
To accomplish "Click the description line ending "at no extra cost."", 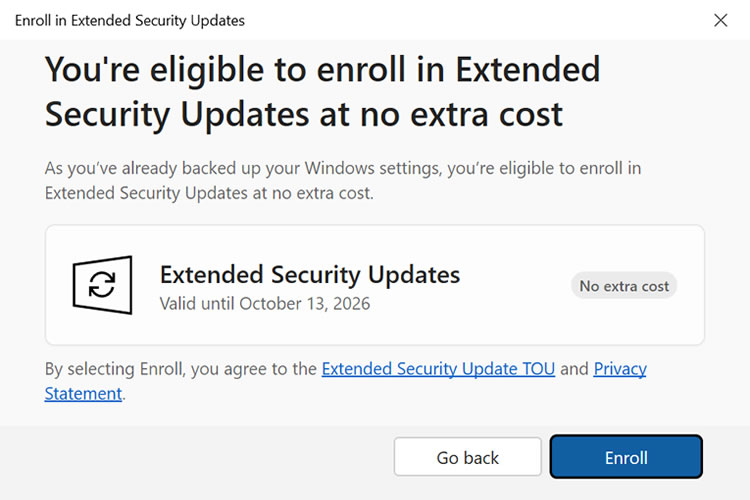I will 208,193.
